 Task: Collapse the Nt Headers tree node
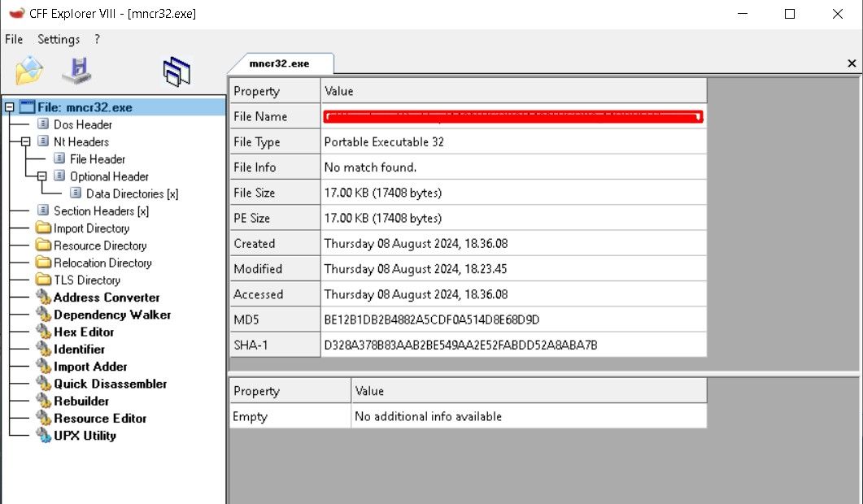point(25,142)
